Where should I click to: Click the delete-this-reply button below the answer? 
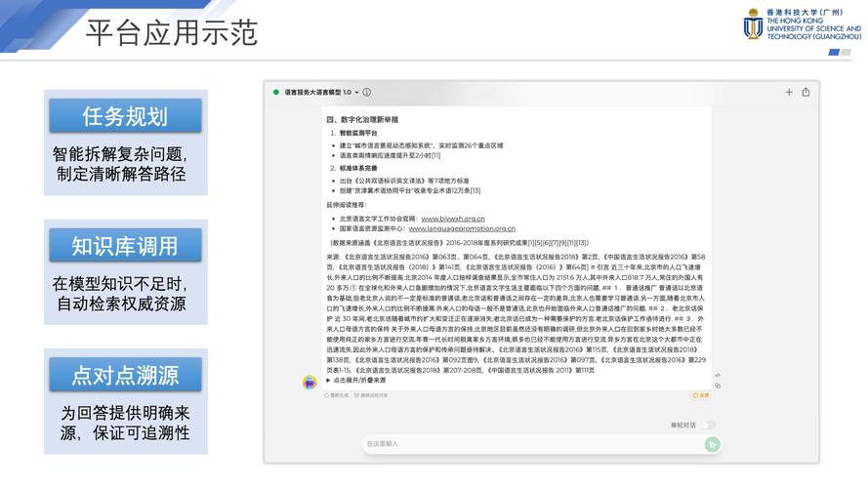[371, 395]
